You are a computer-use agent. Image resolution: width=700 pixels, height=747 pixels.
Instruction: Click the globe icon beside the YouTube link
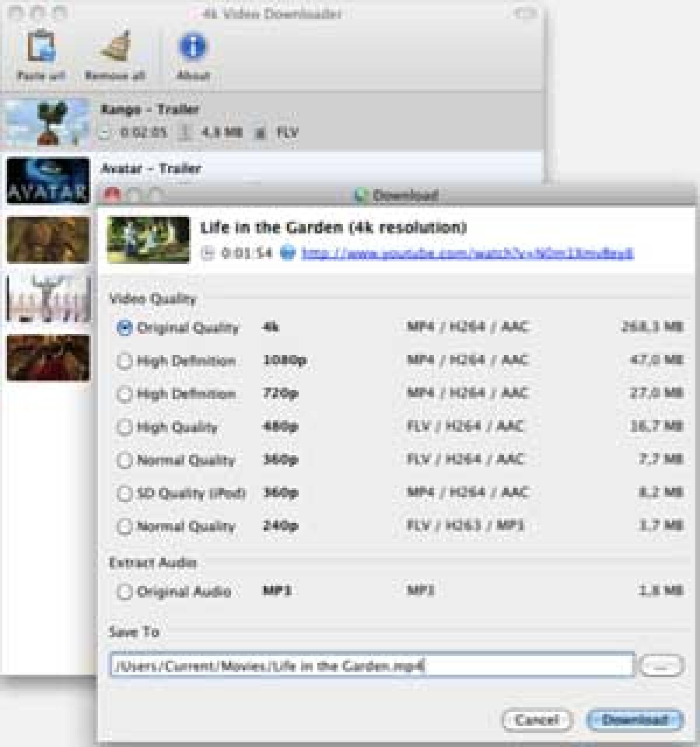click(x=288, y=253)
